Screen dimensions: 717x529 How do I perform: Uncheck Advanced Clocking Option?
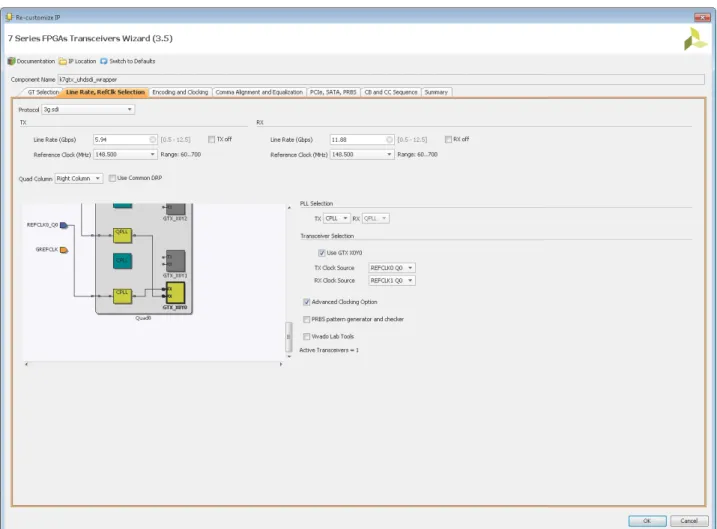[306, 302]
